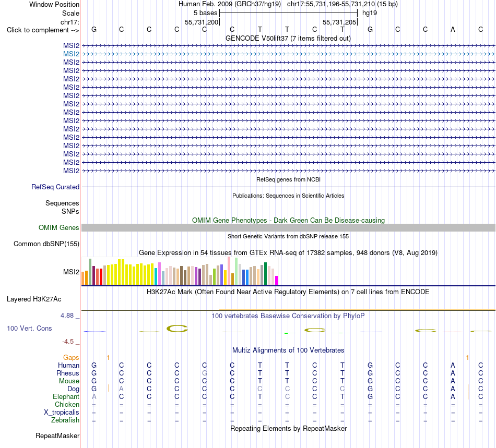Open 'Publications: Sequences in Scientific Articles' title
The height and width of the screenshot is (448, 496).
coord(288,196)
